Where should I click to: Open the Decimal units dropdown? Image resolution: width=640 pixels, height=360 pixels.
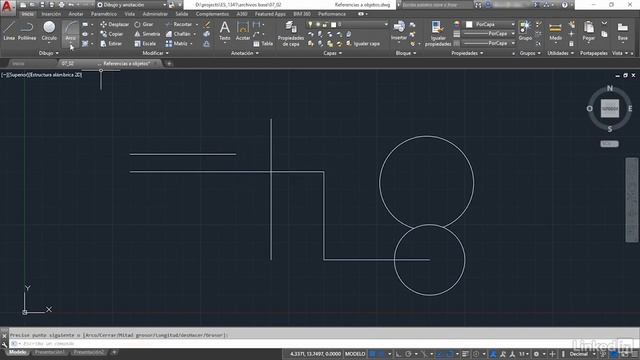coord(581,354)
